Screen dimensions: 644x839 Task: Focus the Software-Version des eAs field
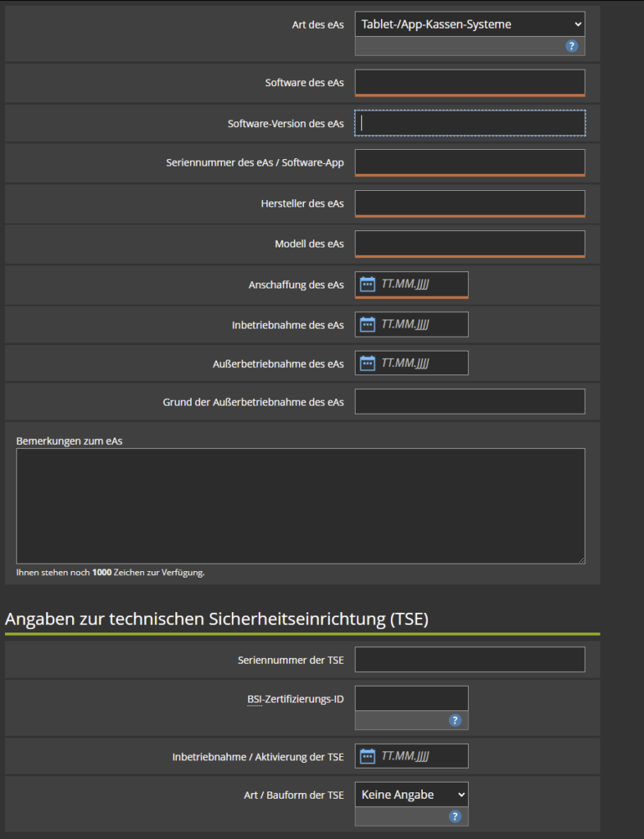(469, 123)
